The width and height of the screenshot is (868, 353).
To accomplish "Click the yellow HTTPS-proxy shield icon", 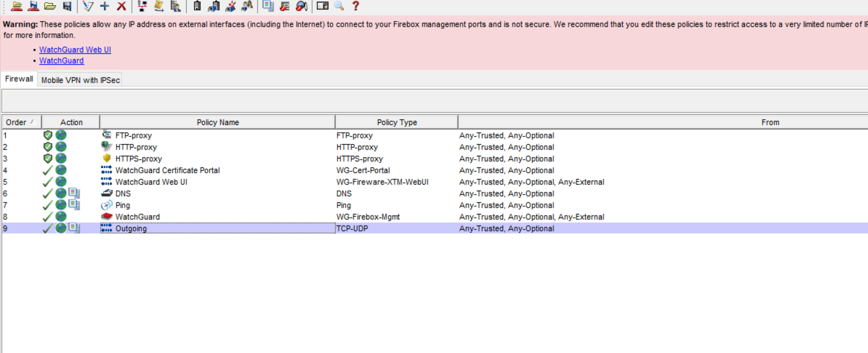I will (x=106, y=158).
